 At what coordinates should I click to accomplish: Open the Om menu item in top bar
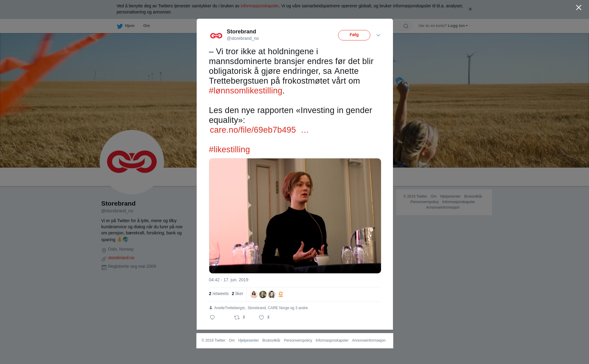[146, 26]
